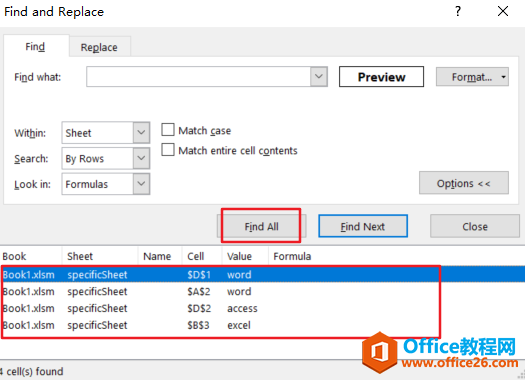The height and width of the screenshot is (380, 525).
Task: Select result row with cell $D$1
Action: [x=262, y=275]
